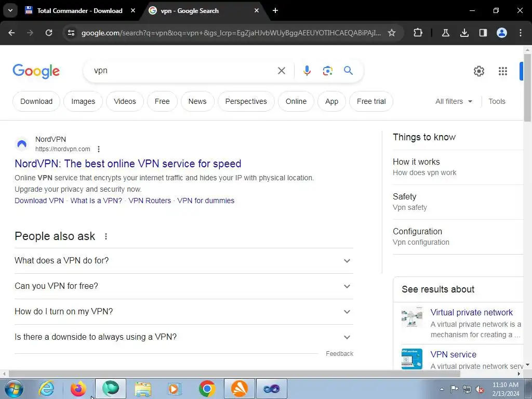The image size is (532, 399).
Task: Submit search with magnifier icon
Action: [x=348, y=71]
